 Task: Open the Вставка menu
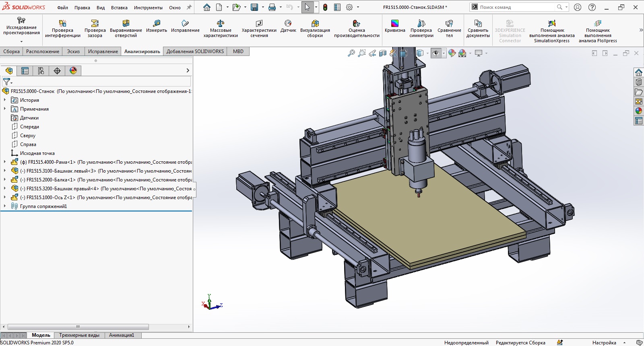click(119, 8)
